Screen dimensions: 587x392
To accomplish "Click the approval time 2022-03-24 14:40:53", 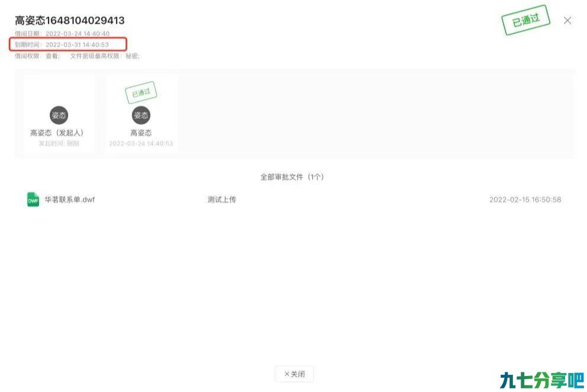I will pos(141,143).
